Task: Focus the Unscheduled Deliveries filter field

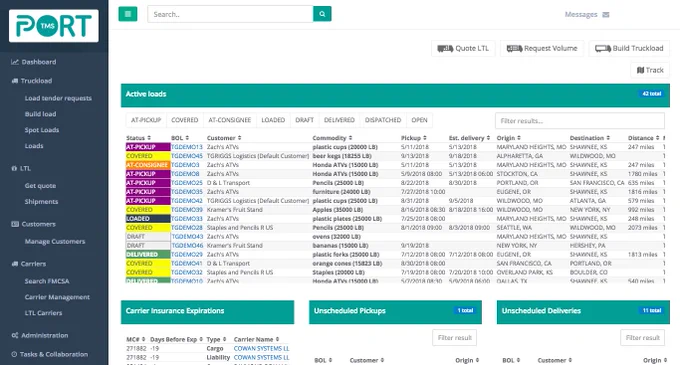Action: coord(642,338)
